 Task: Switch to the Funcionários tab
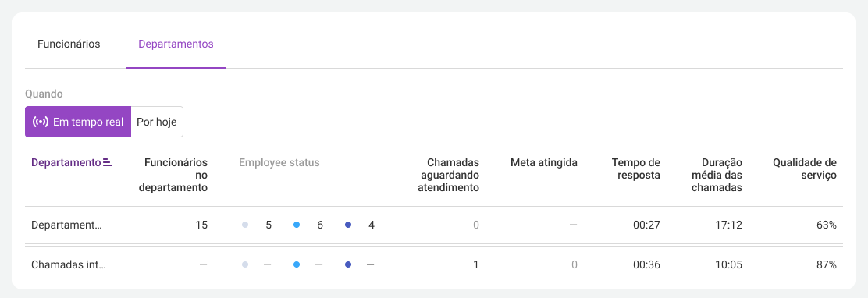69,44
